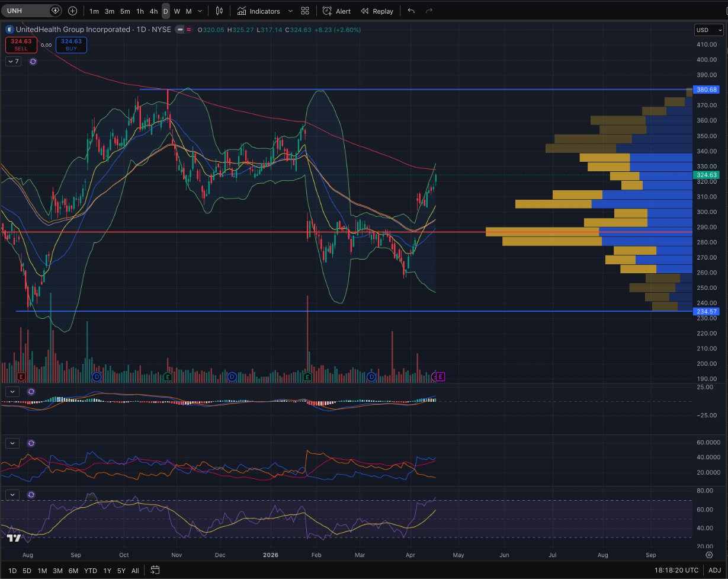Set date range to 3M
The width and height of the screenshot is (728, 579).
click(57, 571)
